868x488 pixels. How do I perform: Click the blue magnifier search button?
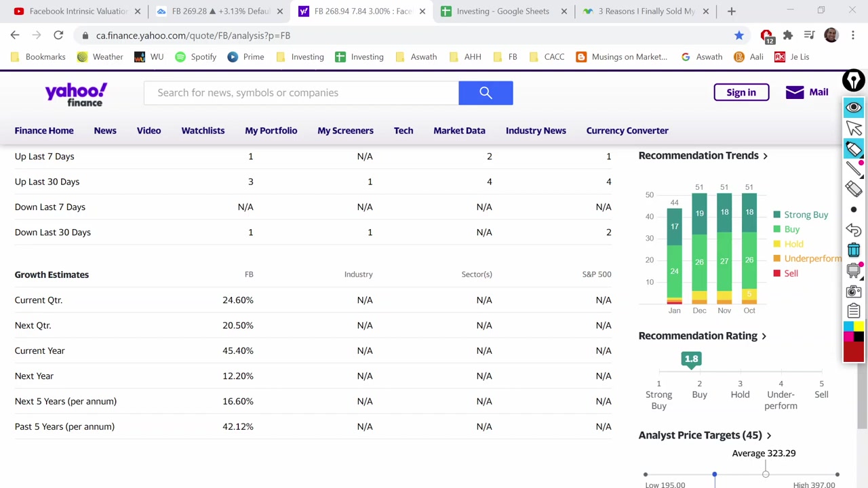tap(486, 93)
